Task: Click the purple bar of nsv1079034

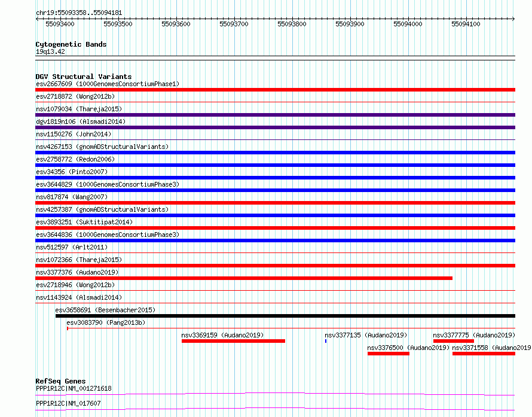Action: coord(275,115)
